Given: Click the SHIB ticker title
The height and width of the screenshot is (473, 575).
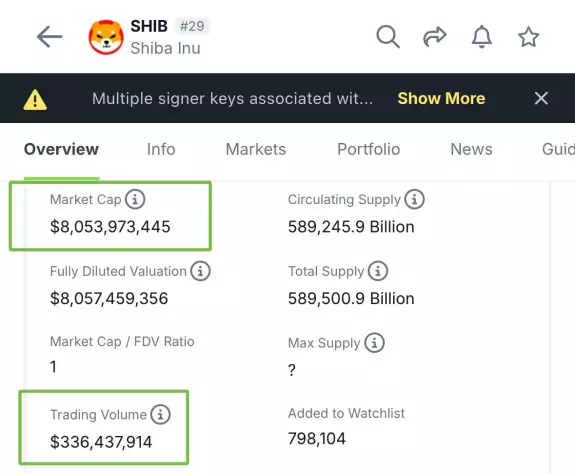Looking at the screenshot, I should point(149,26).
